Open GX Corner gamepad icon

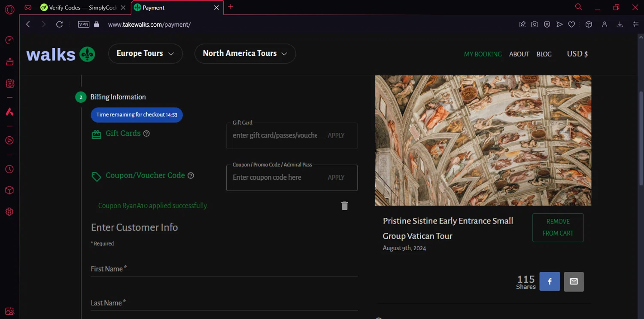point(28,7)
